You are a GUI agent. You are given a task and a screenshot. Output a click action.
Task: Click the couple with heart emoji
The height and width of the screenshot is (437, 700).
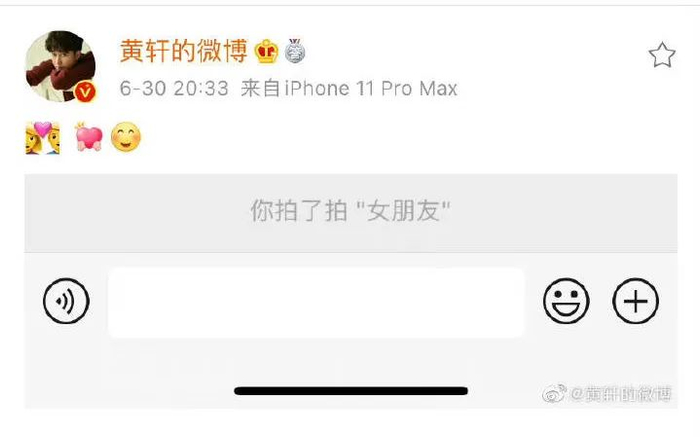click(x=42, y=137)
